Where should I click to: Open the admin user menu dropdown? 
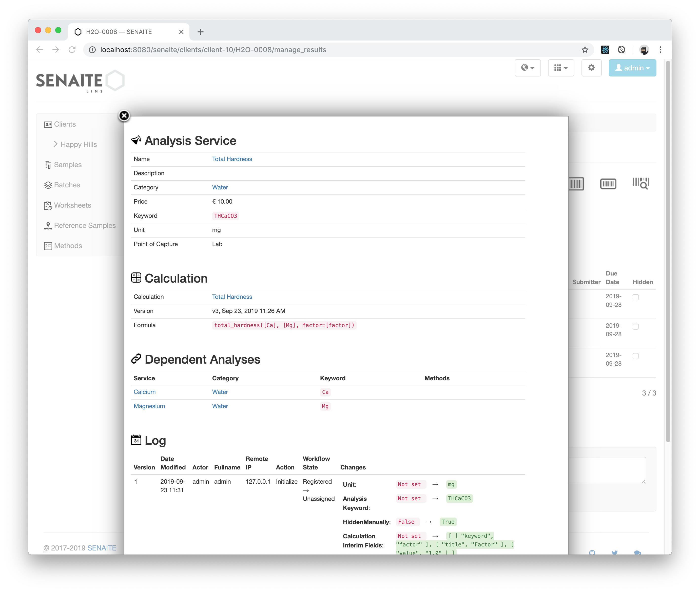click(631, 68)
